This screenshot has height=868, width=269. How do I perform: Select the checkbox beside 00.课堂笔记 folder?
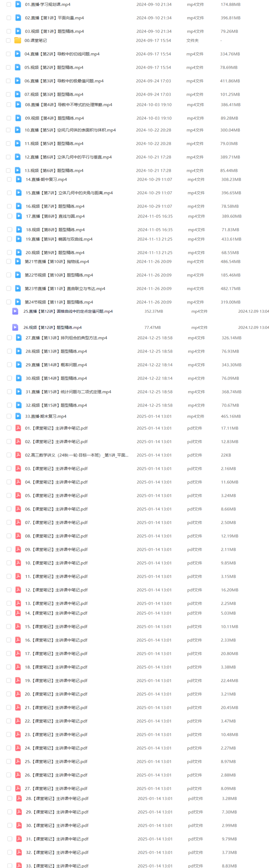pyautogui.click(x=8, y=40)
